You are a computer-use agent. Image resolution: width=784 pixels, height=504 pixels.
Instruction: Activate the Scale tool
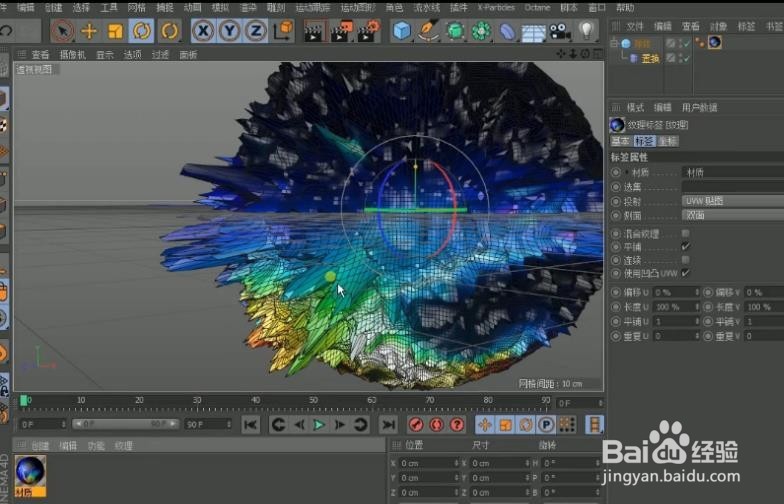click(115, 31)
